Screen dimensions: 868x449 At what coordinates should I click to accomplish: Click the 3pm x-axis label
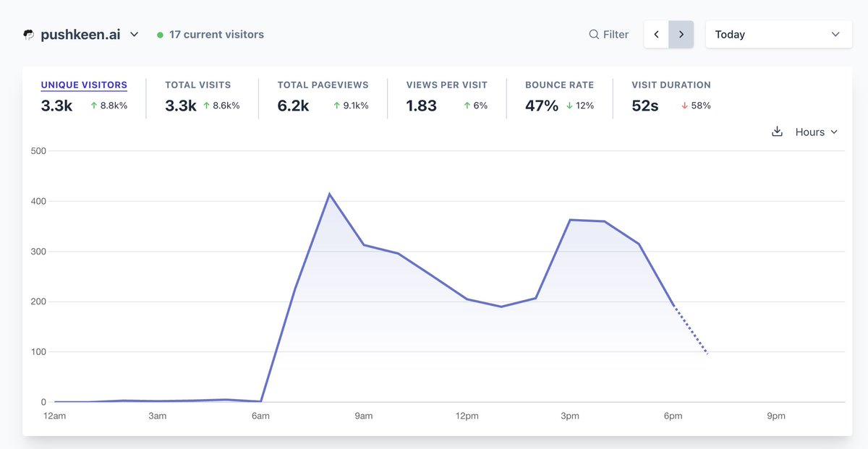[x=570, y=416]
